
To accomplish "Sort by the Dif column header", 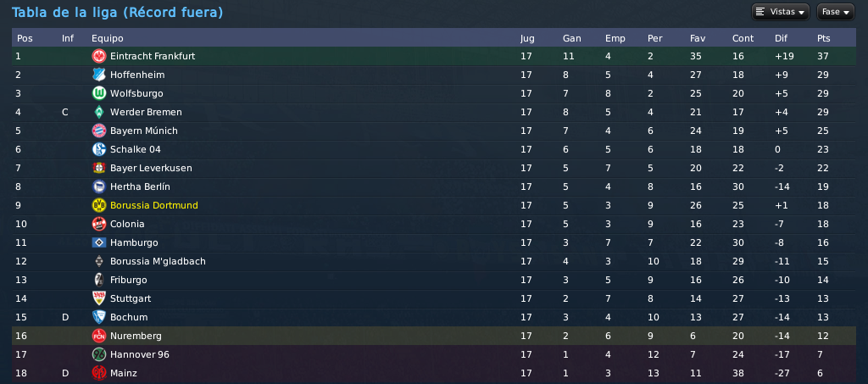I will coord(780,38).
